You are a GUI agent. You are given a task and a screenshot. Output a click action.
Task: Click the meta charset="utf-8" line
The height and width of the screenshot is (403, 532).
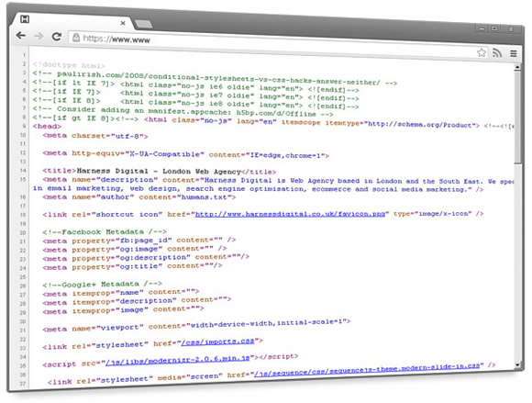click(x=95, y=136)
